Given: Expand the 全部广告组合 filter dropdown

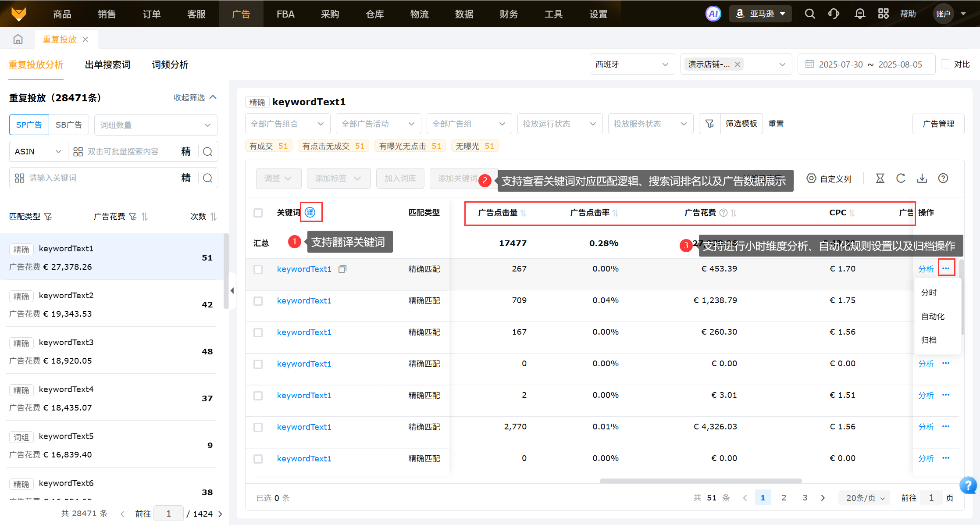Looking at the screenshot, I should click(287, 124).
